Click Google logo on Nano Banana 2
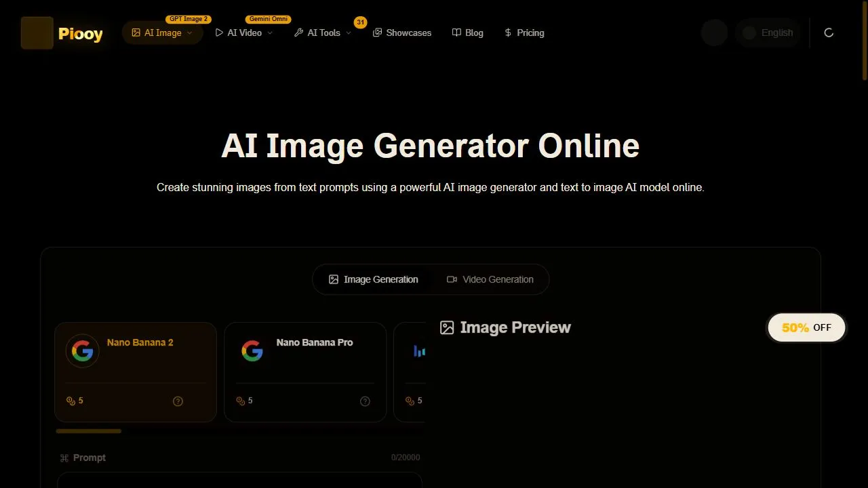Screen dimensions: 868x488 pyautogui.click(x=83, y=351)
